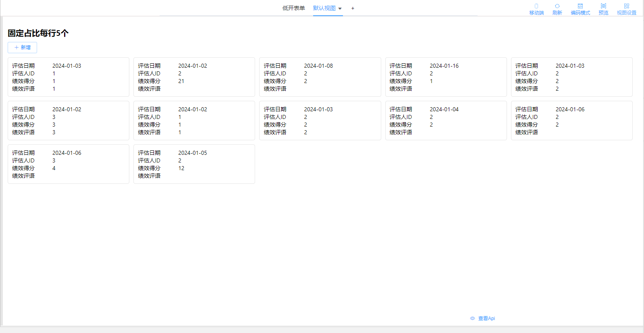Select the card with 绩效得分 4
644x333 pixels.
click(68, 164)
